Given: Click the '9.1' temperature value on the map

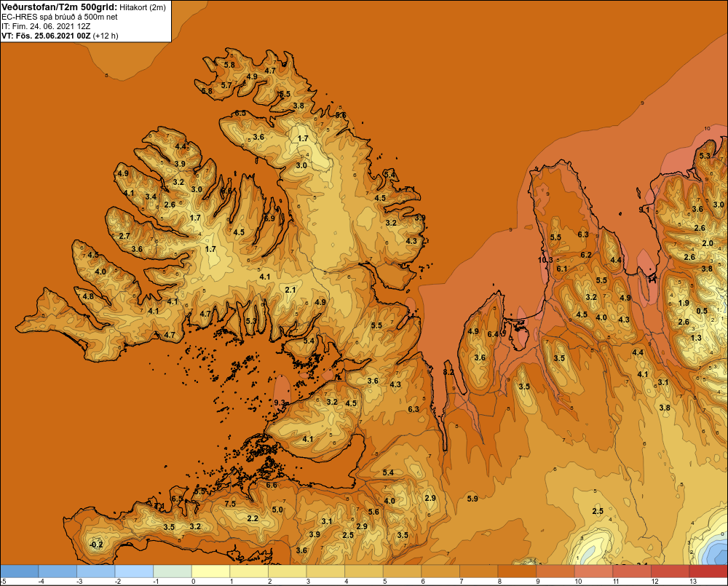Looking at the screenshot, I should click(x=644, y=210).
